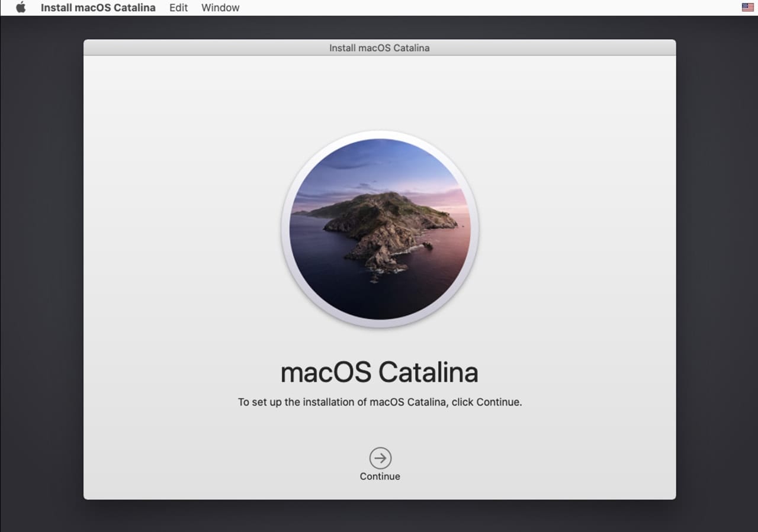Viewport: 758px width, 532px height.
Task: Click the Continue arrow icon
Action: pyautogui.click(x=380, y=457)
